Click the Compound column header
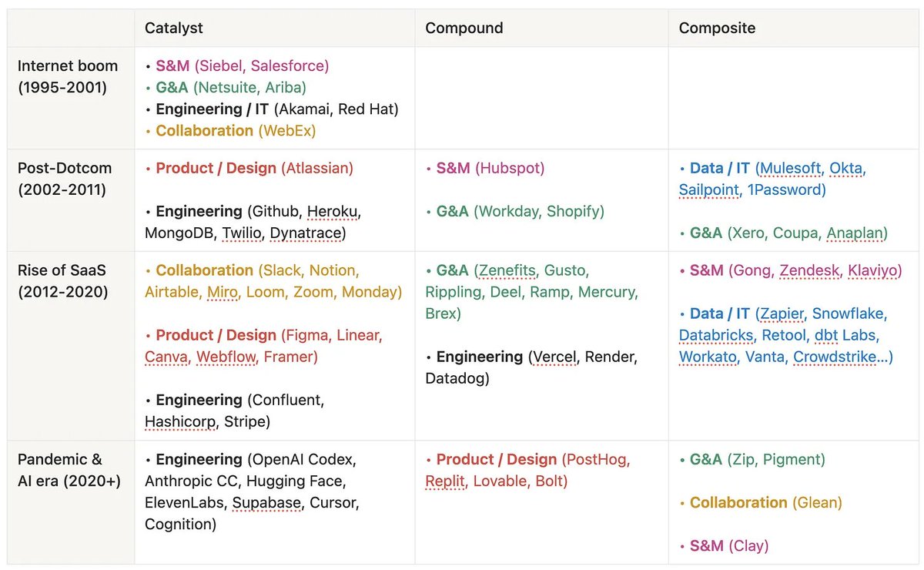Image resolution: width=924 pixels, height=570 pixels. [464, 28]
